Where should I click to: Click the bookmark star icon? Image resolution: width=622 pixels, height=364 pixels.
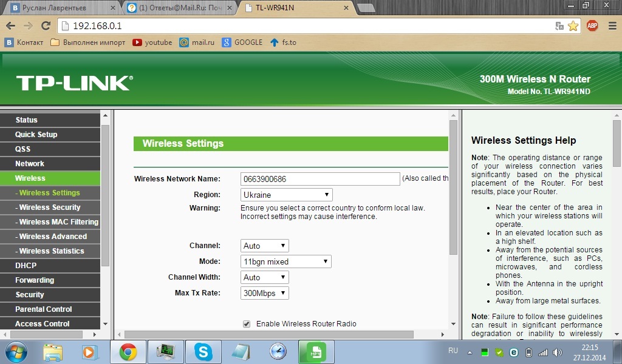coord(573,26)
